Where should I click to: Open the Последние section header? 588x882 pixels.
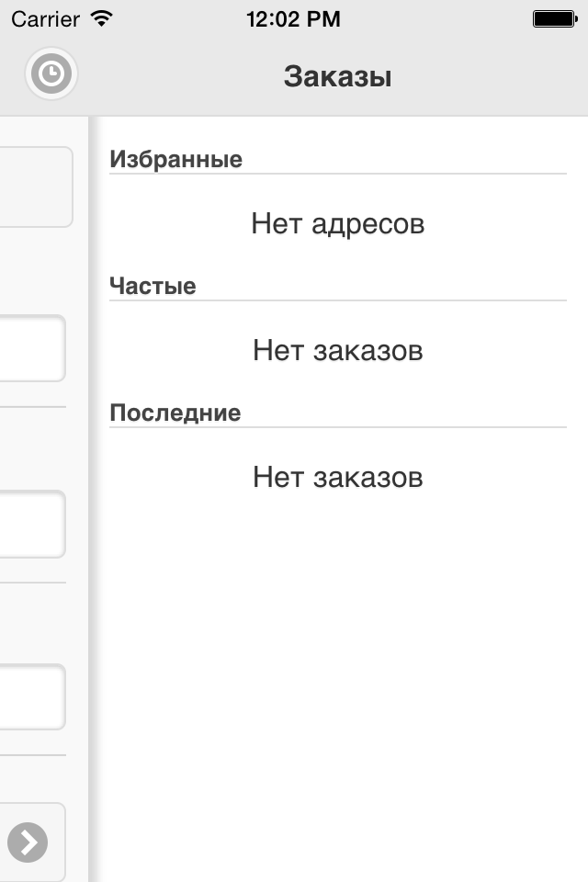[175, 413]
